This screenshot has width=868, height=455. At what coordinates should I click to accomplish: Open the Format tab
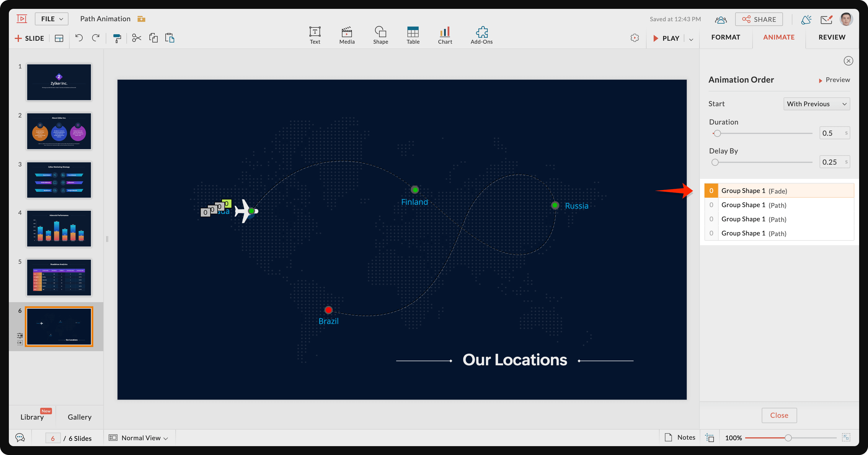(x=726, y=37)
